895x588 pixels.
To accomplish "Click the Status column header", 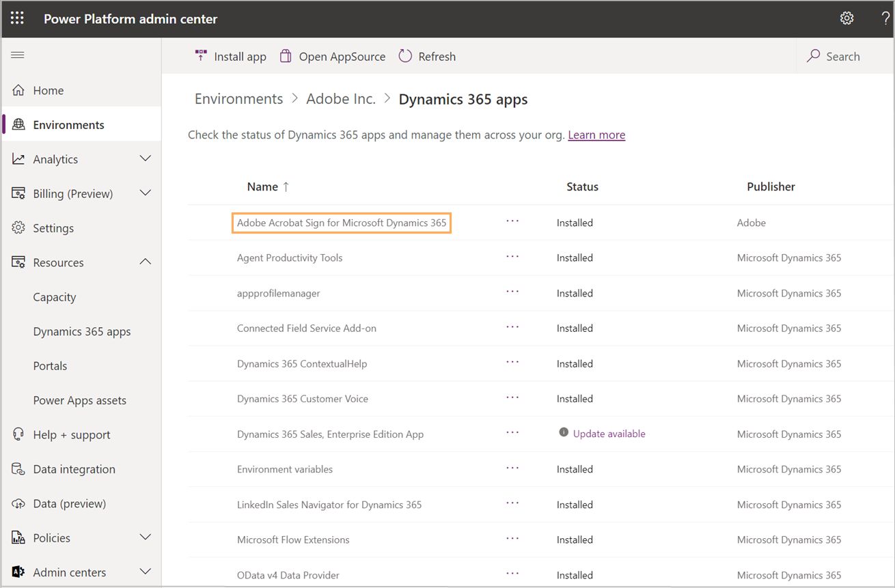I will (x=582, y=186).
